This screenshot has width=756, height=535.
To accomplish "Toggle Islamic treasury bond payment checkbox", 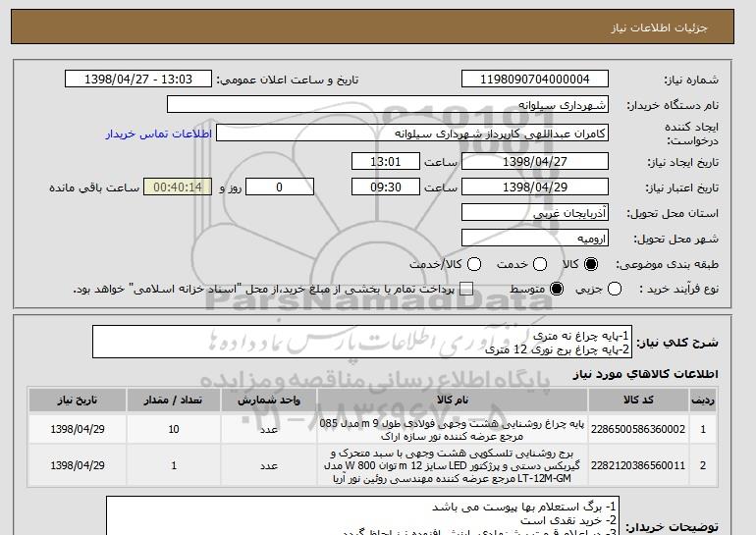I will click(466, 289).
